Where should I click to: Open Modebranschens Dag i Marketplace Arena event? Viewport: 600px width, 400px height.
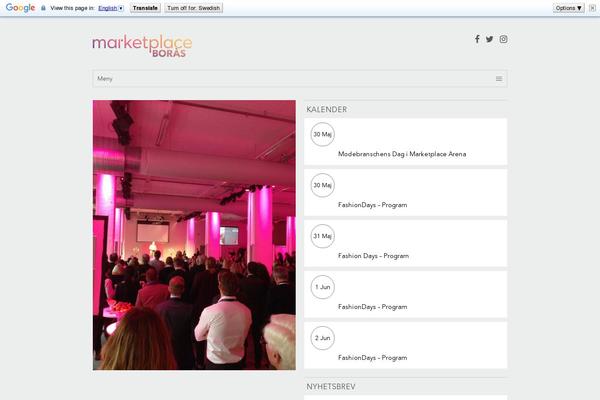click(402, 154)
